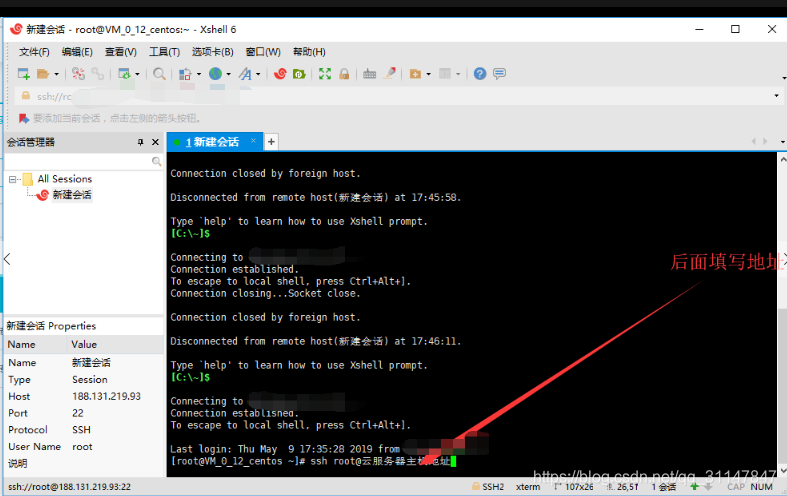This screenshot has width=787, height=496.
Task: Collapse the left panel using the chevron
Action: tap(7, 259)
